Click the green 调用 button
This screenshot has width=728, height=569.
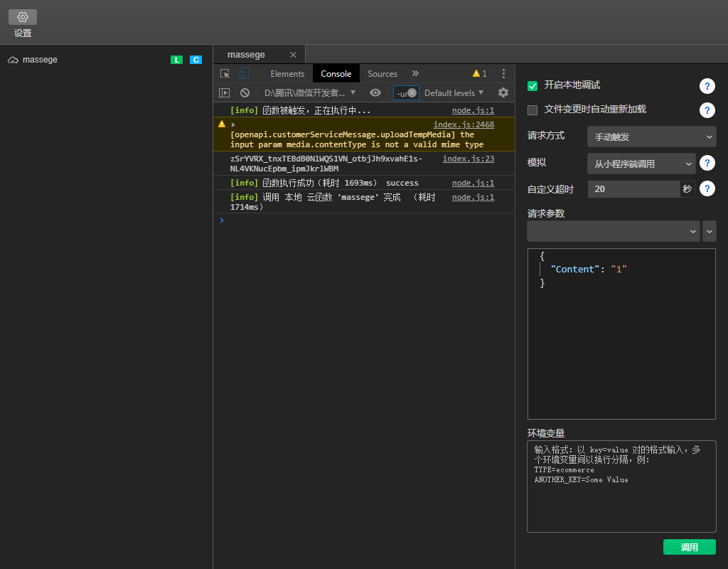pyautogui.click(x=689, y=547)
